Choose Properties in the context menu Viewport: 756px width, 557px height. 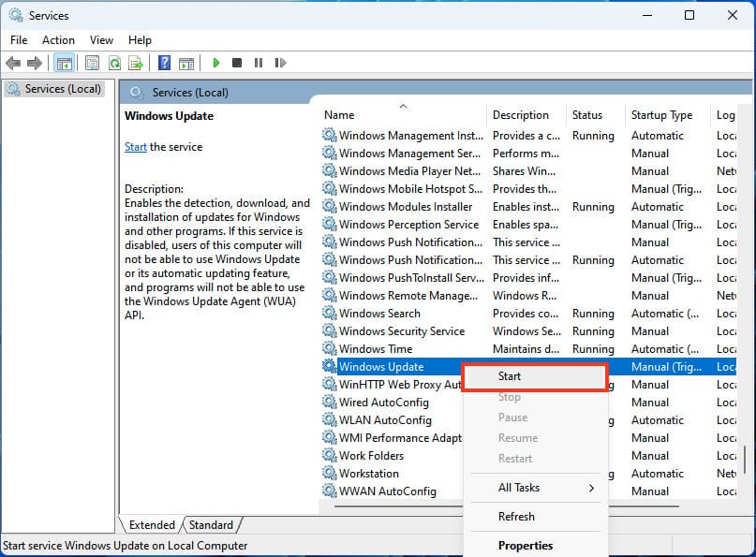(536, 546)
